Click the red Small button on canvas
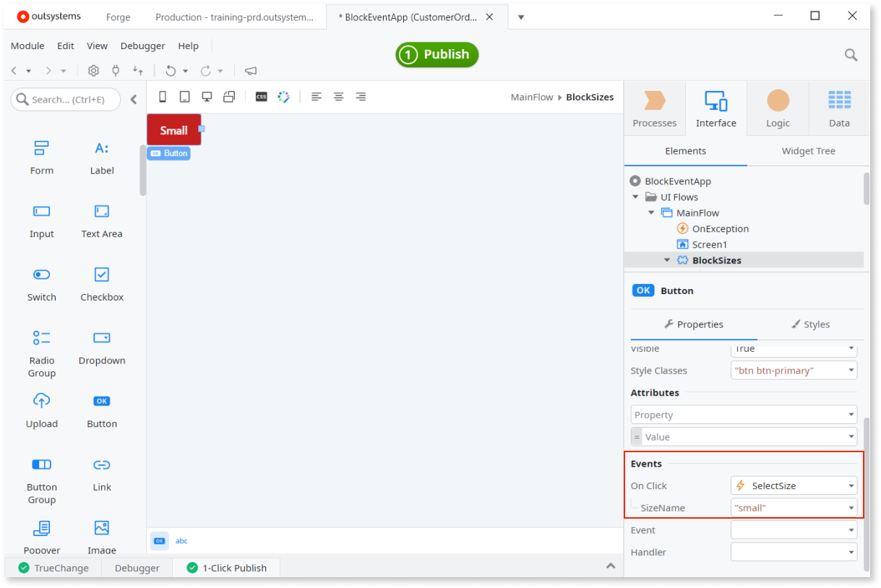Viewport: 881px width, 588px height. click(x=173, y=130)
